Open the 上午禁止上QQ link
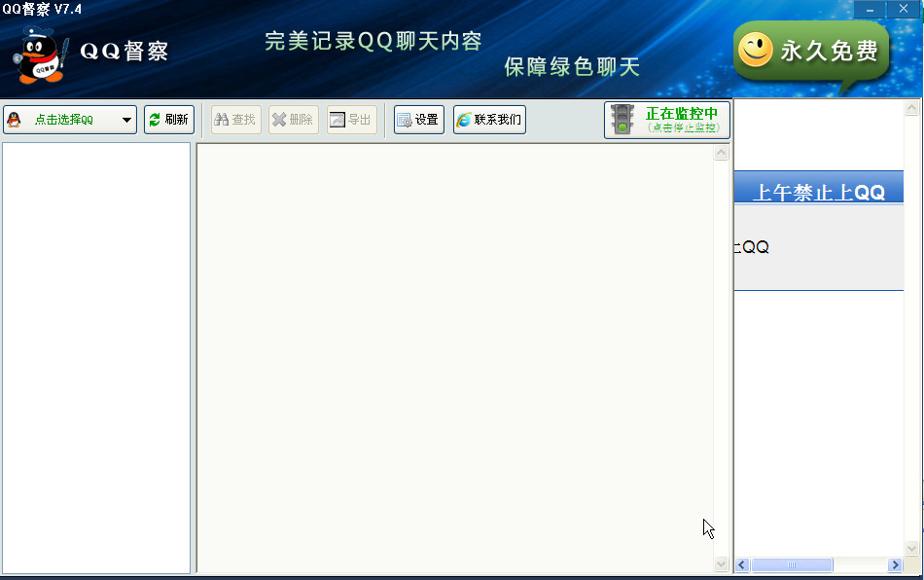Screen dimensions: 924x580 click(x=819, y=192)
